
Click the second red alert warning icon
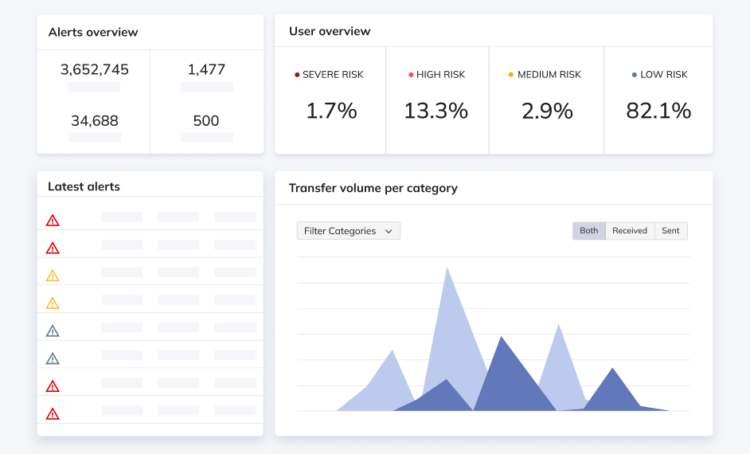point(53,248)
